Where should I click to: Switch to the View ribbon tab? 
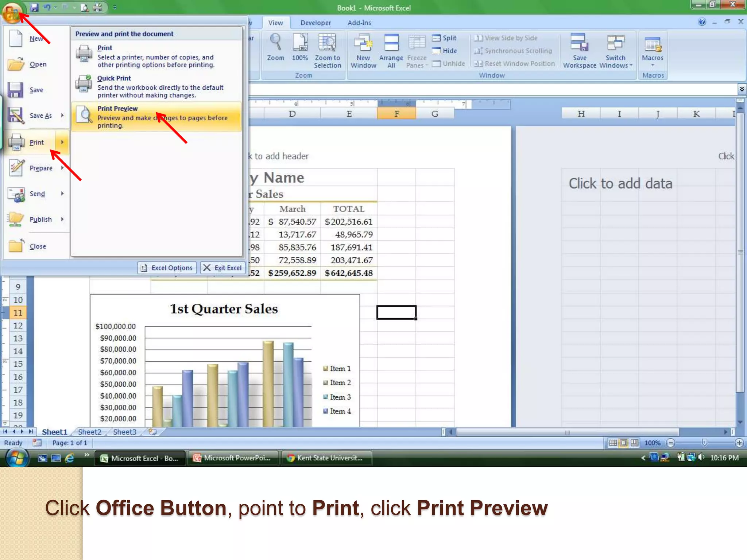pos(276,23)
